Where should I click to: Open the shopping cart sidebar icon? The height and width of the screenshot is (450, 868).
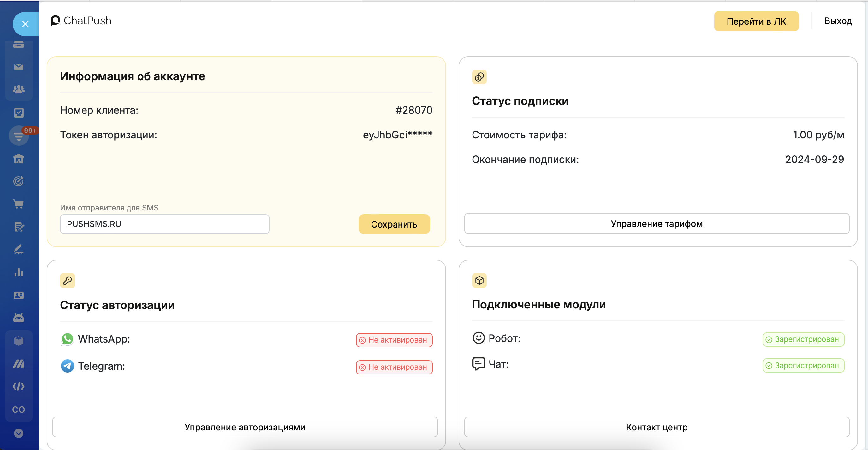click(x=19, y=204)
